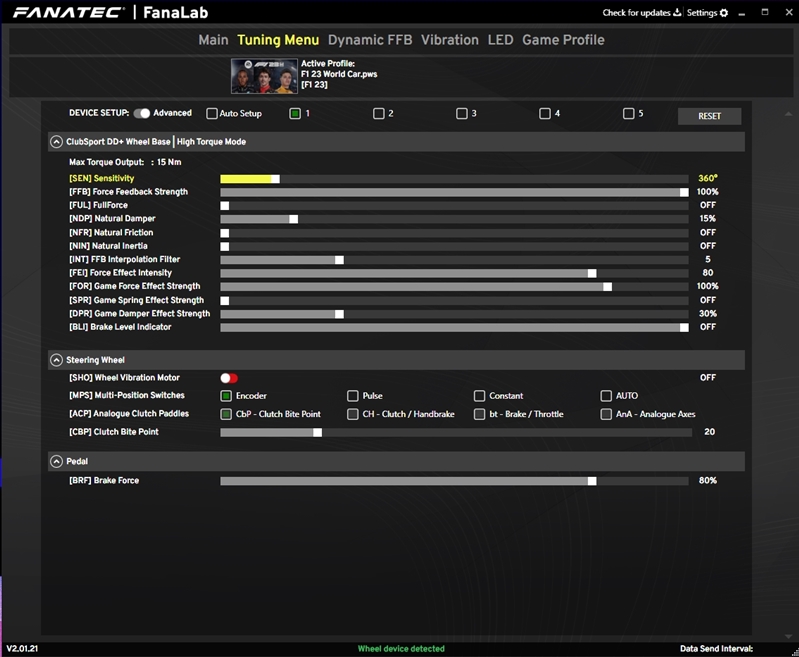The height and width of the screenshot is (657, 799).
Task: Open the Game Profile tab
Action: coord(563,40)
